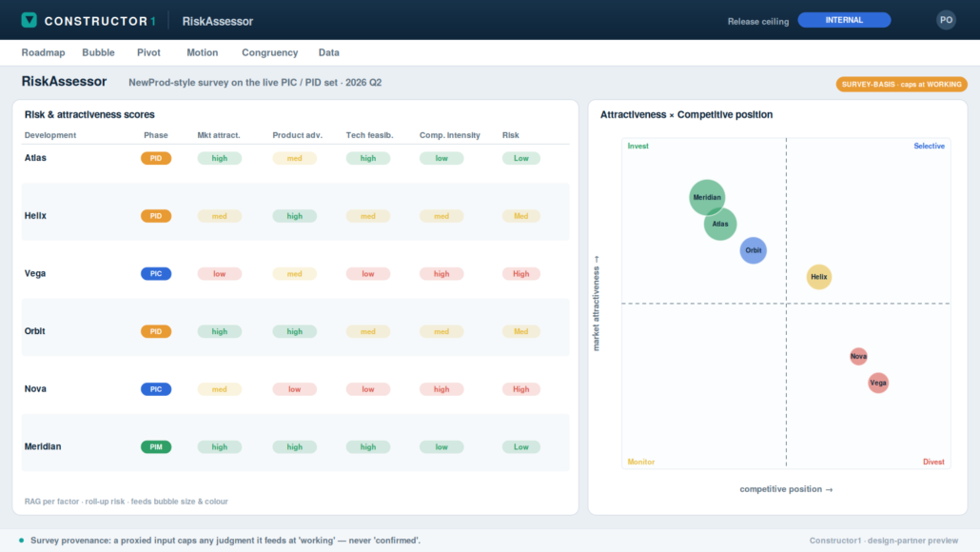Open the Data tab
This screenshot has width=980, height=552.
(x=329, y=52)
